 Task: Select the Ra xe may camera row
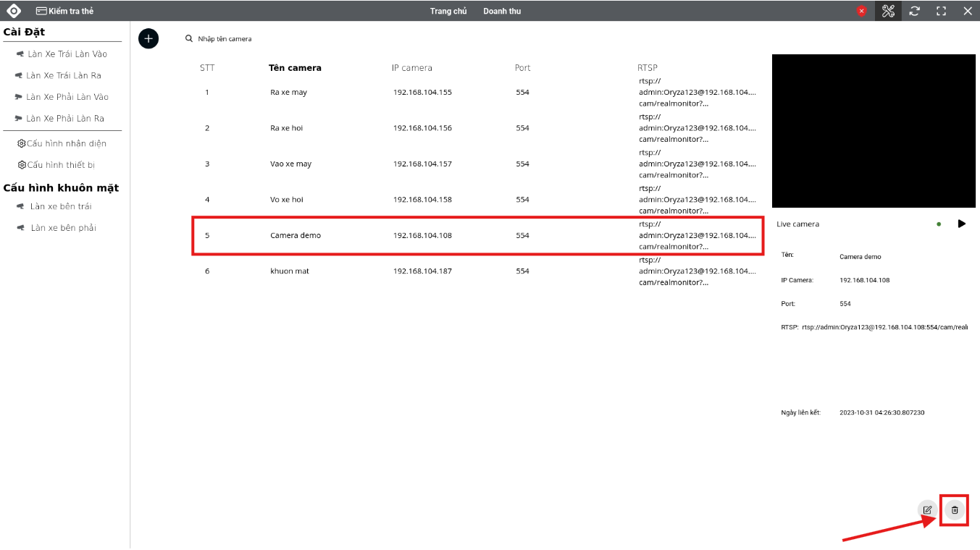coord(478,93)
